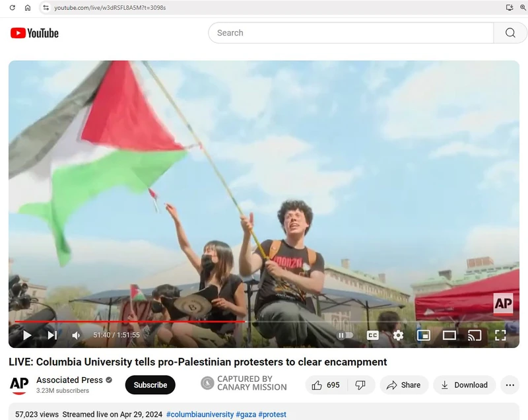Enable miniplayer mode
Viewport: 528px width, 420px height.
pyautogui.click(x=424, y=335)
